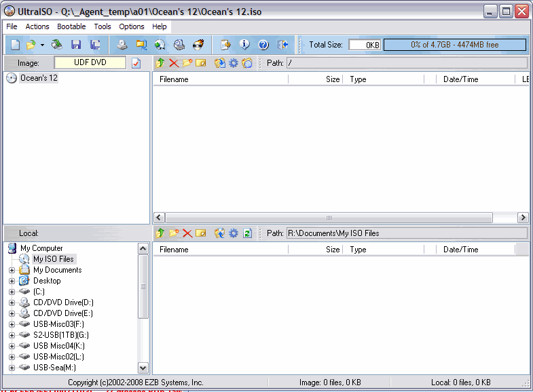The width and height of the screenshot is (533, 392).
Task: Open the Actions menu
Action: 37,26
